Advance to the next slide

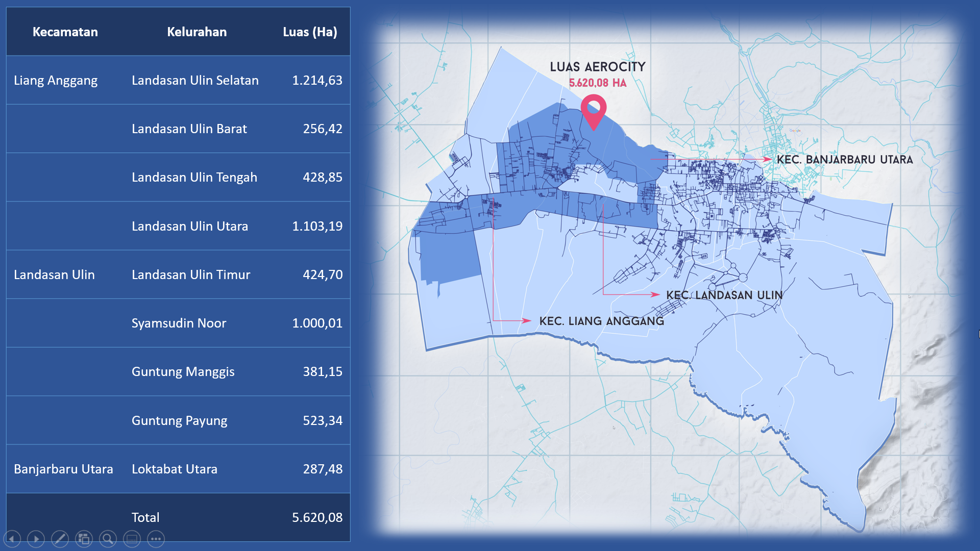36,539
